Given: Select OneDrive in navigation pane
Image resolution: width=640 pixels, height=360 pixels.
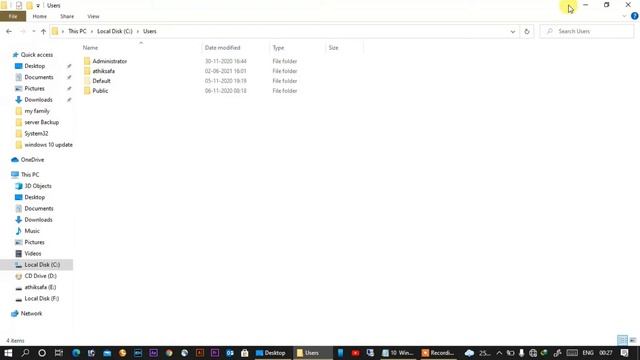Looking at the screenshot, I should click(x=32, y=160).
